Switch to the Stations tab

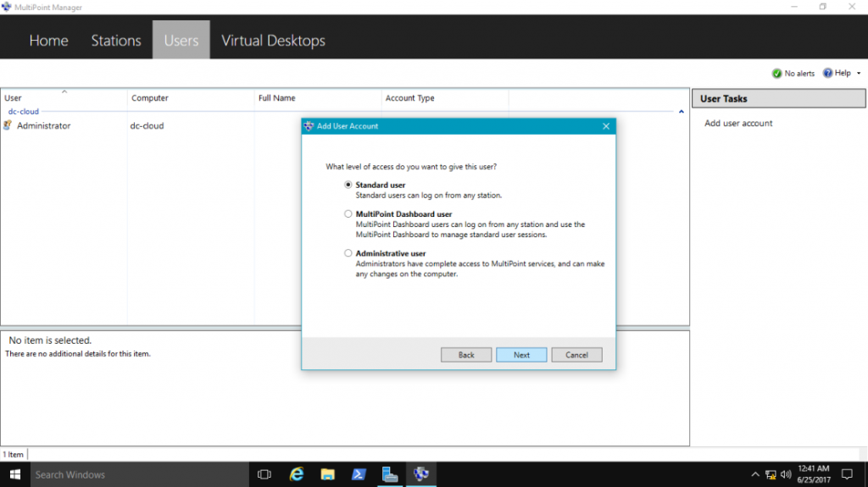pos(116,41)
